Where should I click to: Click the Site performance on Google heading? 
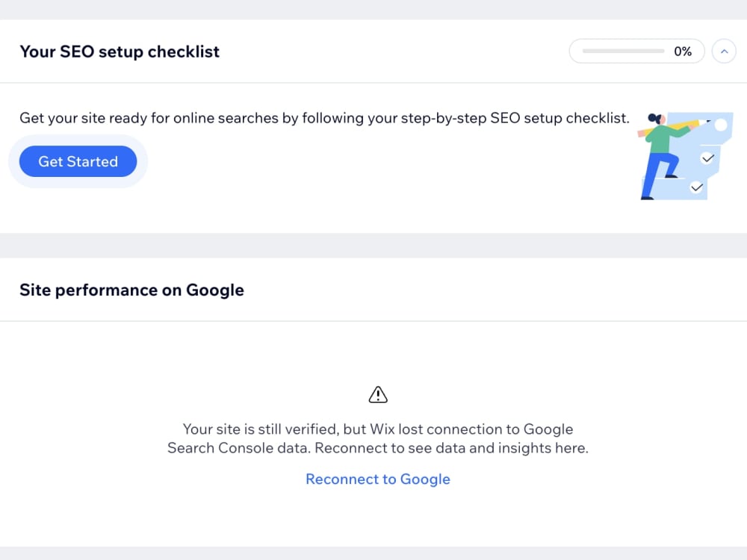pos(131,290)
